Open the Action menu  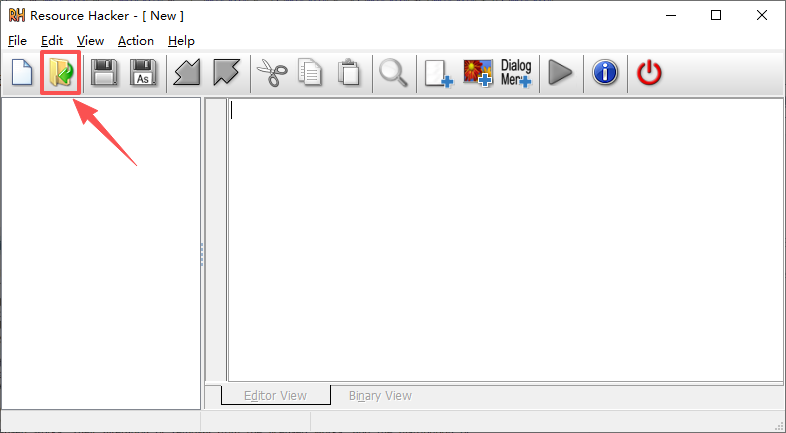136,41
